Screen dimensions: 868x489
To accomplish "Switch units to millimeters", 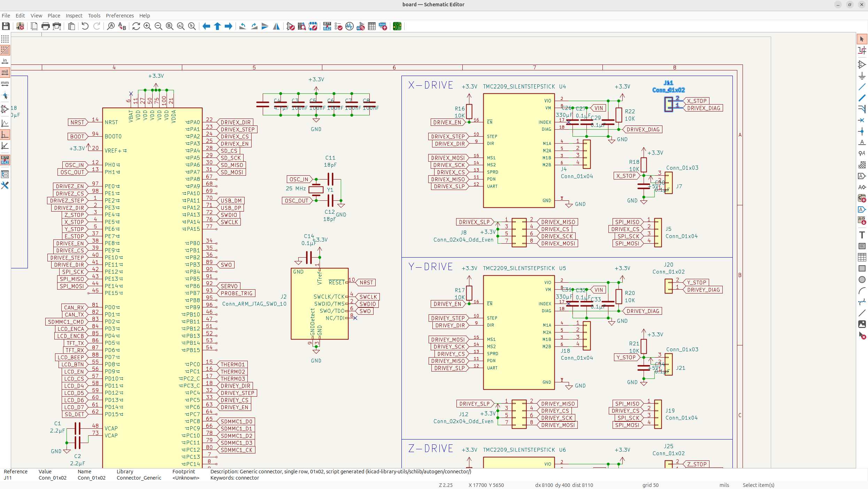I will (x=5, y=84).
